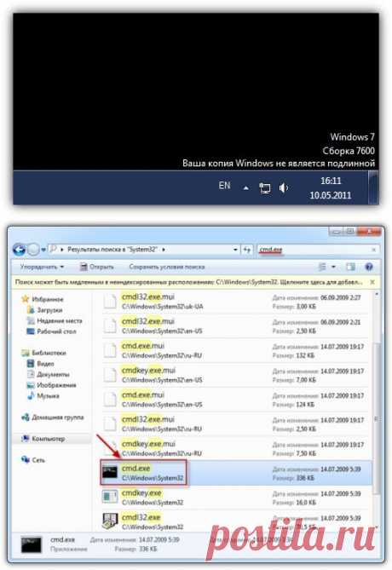Click the search box containing cmd.exe
Screen dimensions: 392x570
318,250
